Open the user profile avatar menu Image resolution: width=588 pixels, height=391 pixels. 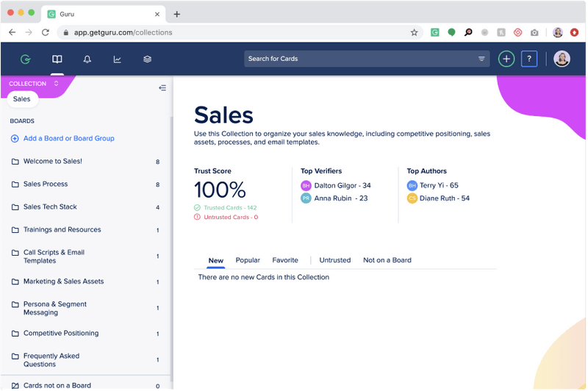point(562,59)
